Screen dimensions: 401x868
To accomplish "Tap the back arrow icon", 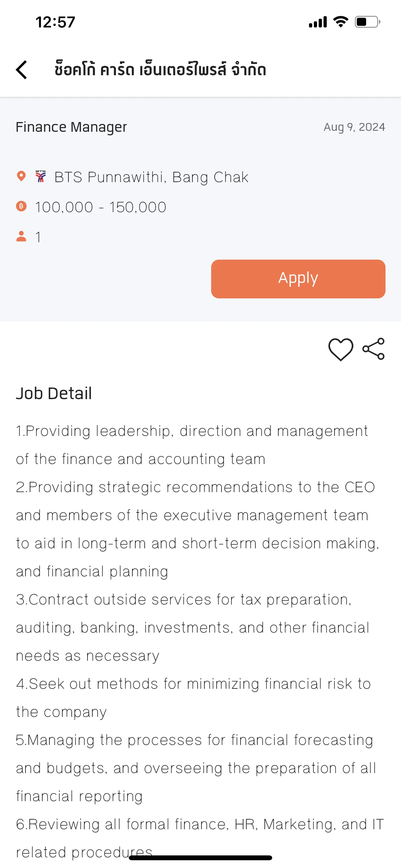I will click(22, 70).
